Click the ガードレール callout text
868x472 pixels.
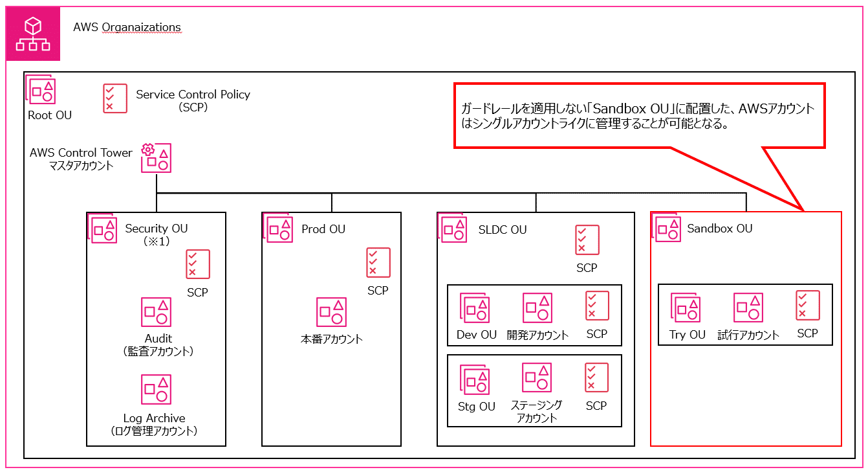tap(638, 117)
